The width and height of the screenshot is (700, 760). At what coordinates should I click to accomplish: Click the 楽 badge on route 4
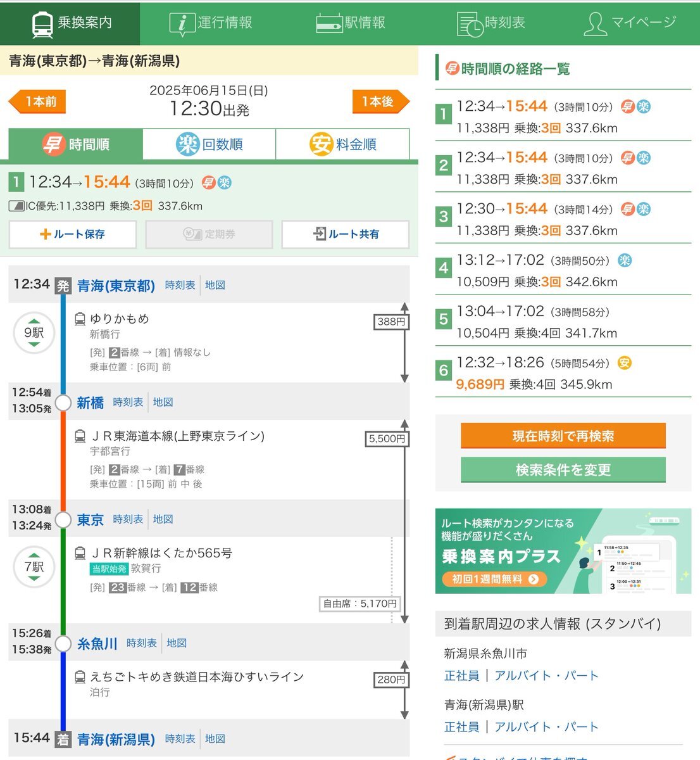[x=624, y=260]
